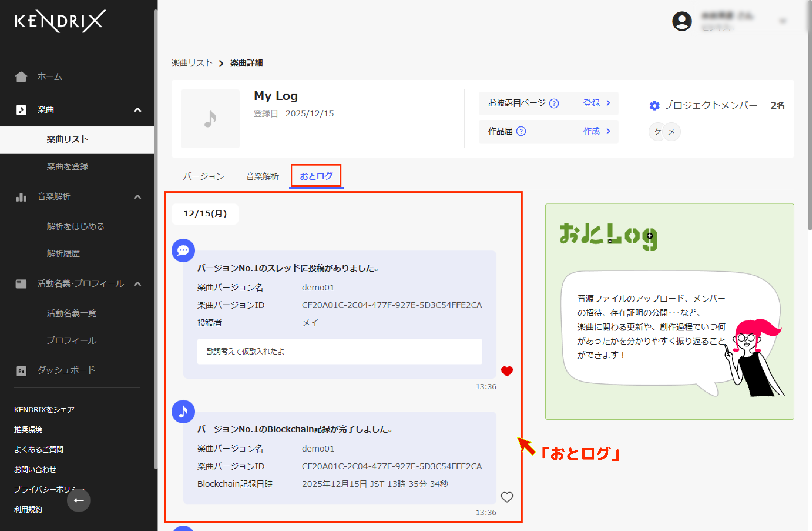
Task: Click the KENDRIX logo
Action: pos(60,21)
